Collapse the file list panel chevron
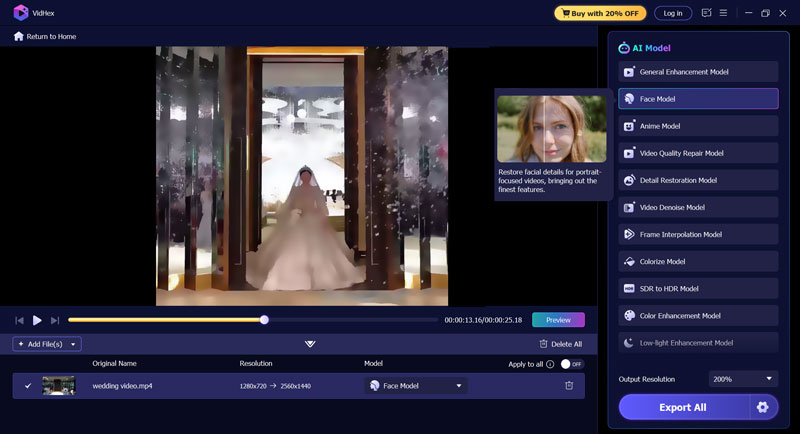Image resolution: width=800 pixels, height=434 pixels. pos(310,344)
